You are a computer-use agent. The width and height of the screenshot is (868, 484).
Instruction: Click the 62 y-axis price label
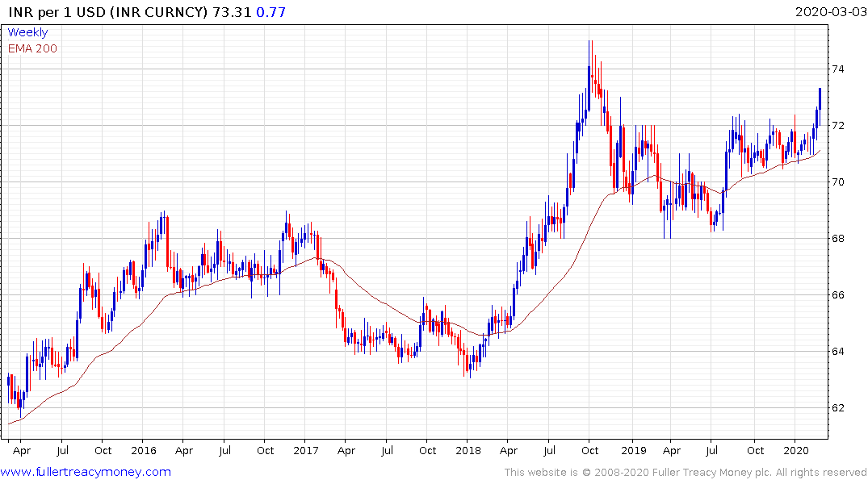tap(837, 407)
